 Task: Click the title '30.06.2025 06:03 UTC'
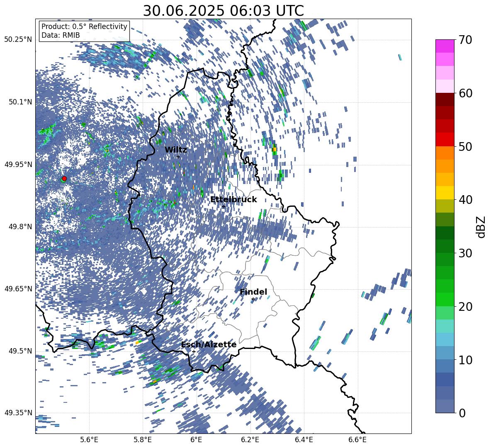[223, 11]
